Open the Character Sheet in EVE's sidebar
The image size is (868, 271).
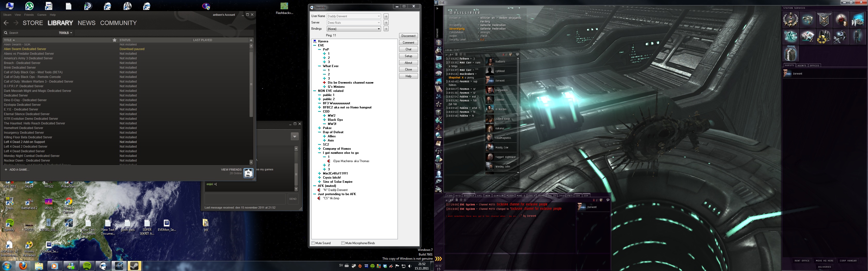(x=439, y=43)
